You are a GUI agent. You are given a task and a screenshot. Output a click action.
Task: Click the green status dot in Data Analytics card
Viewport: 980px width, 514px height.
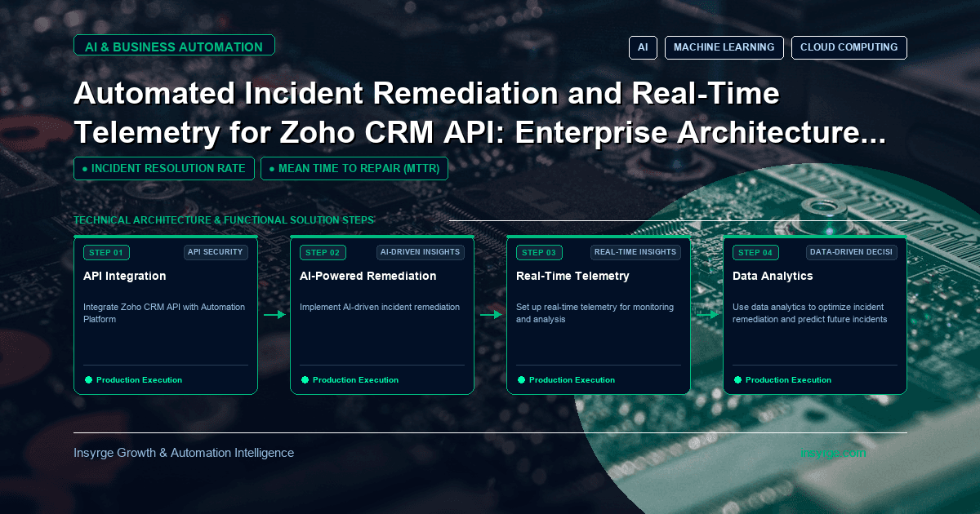coord(737,380)
